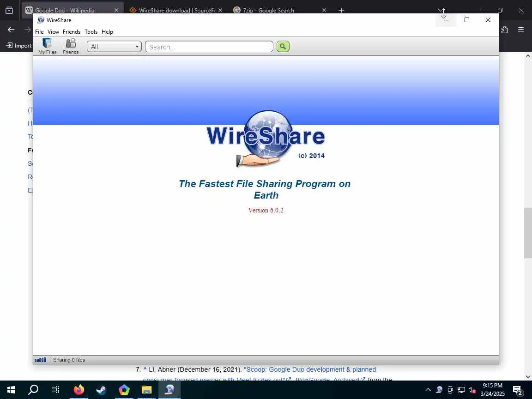Open Firefox from the taskbar

[x=79, y=389]
